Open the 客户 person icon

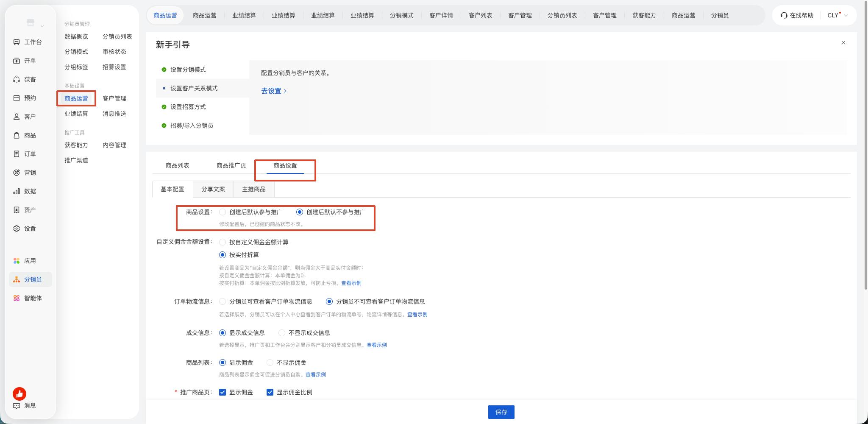click(x=17, y=117)
